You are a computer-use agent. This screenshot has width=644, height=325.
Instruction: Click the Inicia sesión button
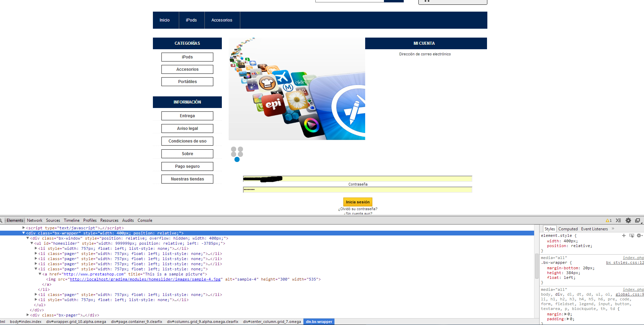[358, 202]
